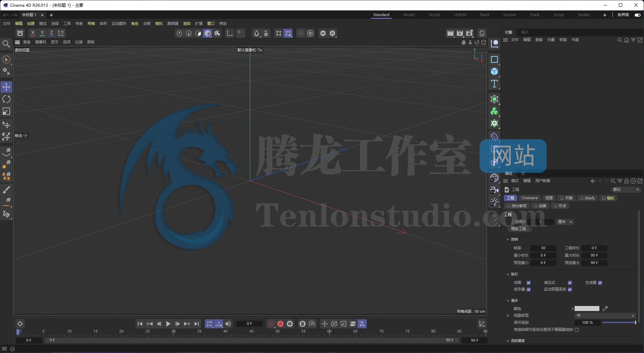The image size is (644, 353).
Task: Select the Rotate tool
Action: (x=6, y=99)
